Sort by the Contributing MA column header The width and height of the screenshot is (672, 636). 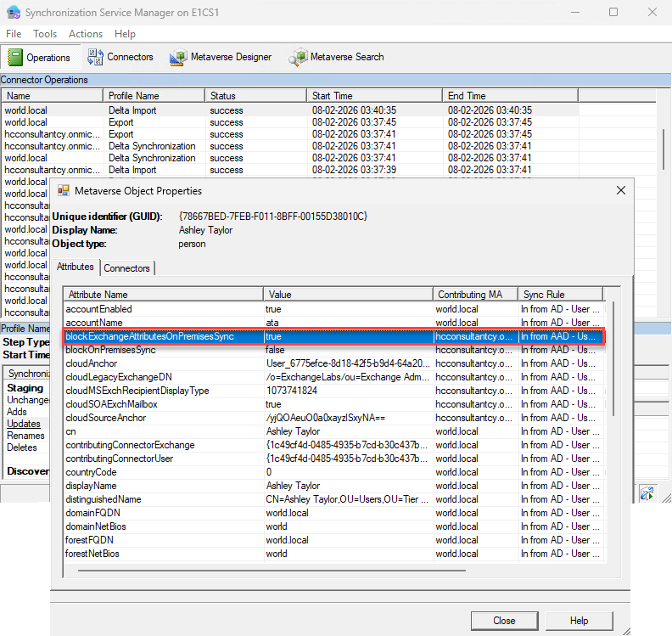coord(475,294)
